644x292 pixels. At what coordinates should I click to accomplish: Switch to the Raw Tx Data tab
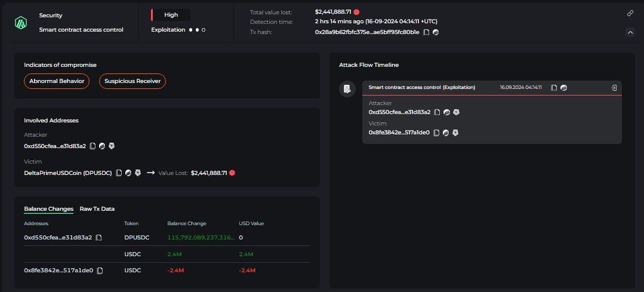pos(97,209)
